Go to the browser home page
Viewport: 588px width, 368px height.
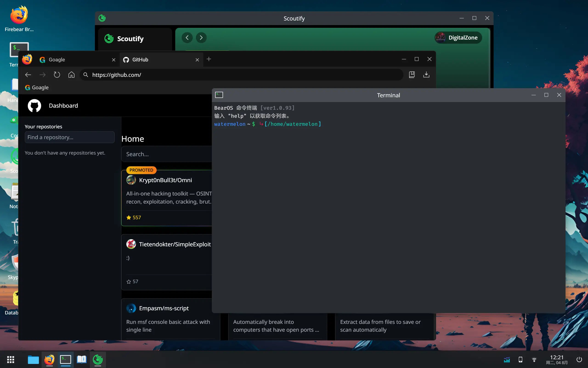[x=71, y=75]
